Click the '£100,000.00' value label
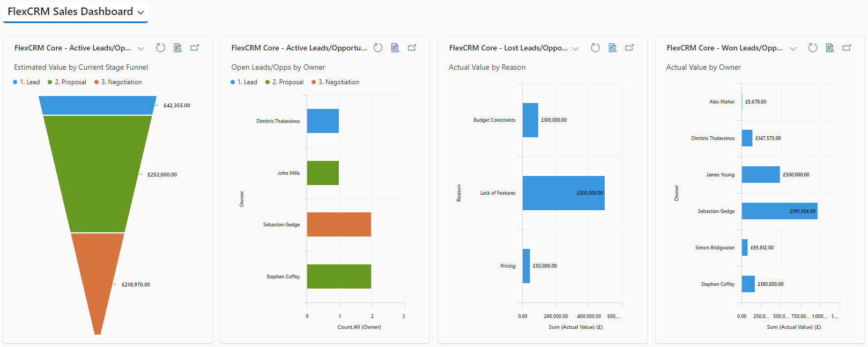Image resolution: width=868 pixels, height=347 pixels. click(x=554, y=120)
